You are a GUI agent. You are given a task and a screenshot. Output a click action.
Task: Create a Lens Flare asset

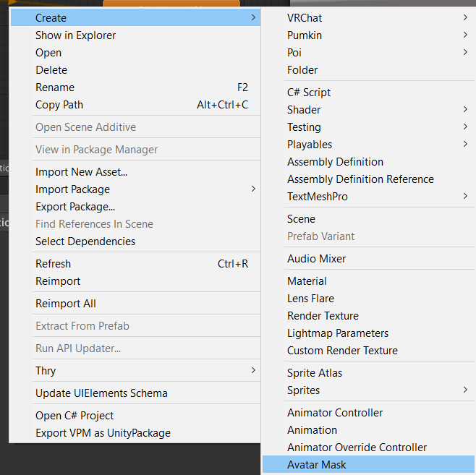(368, 298)
